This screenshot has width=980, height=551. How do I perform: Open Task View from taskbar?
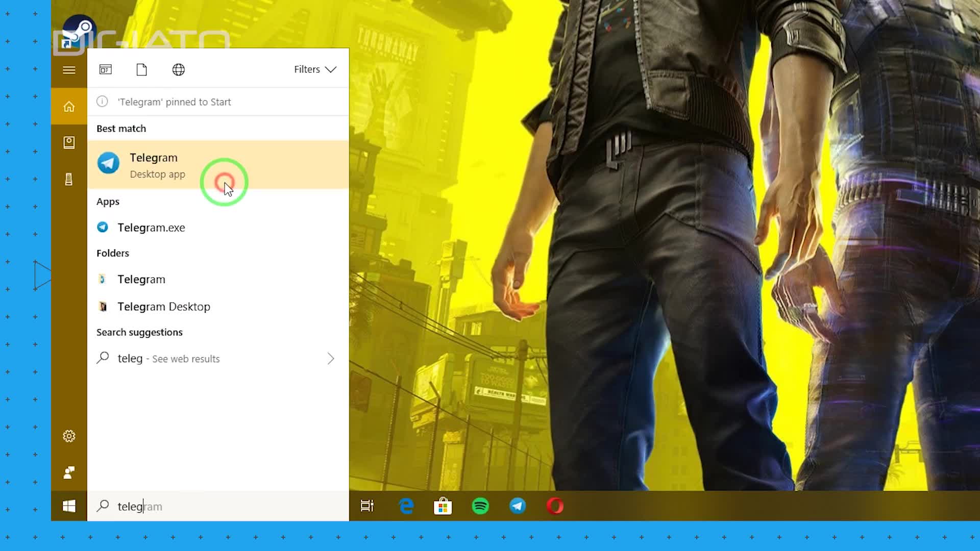tap(367, 506)
